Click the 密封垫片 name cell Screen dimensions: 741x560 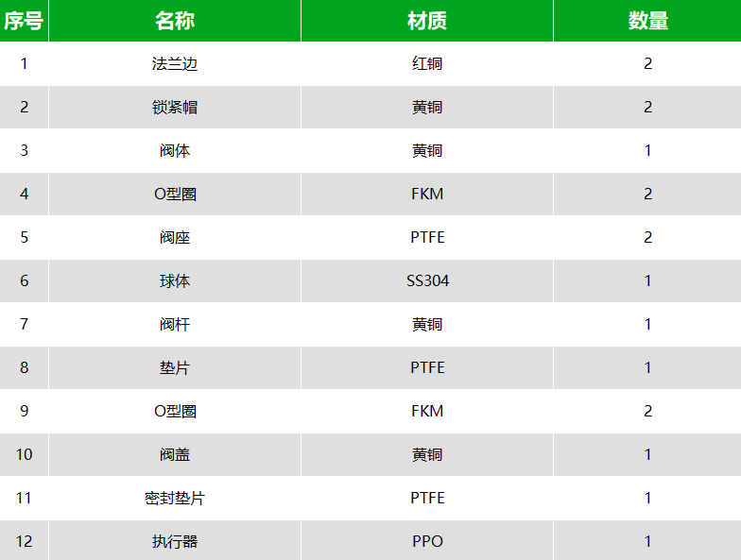[175, 499]
